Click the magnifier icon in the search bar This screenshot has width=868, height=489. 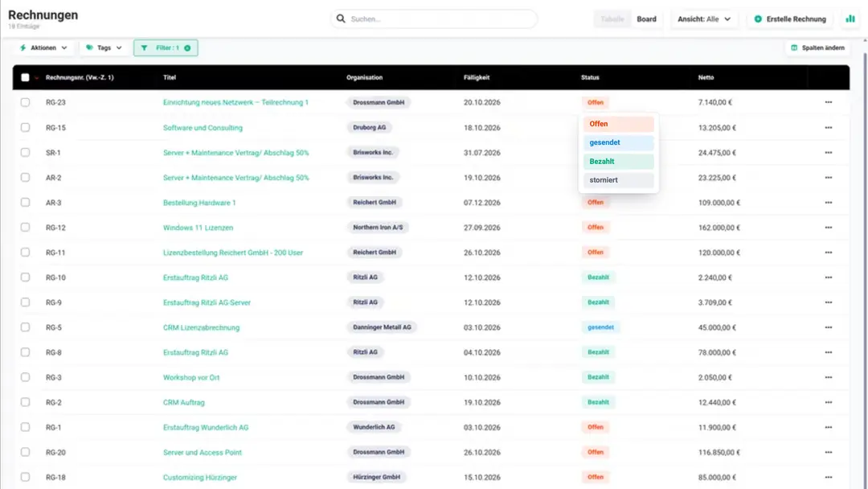click(x=341, y=18)
